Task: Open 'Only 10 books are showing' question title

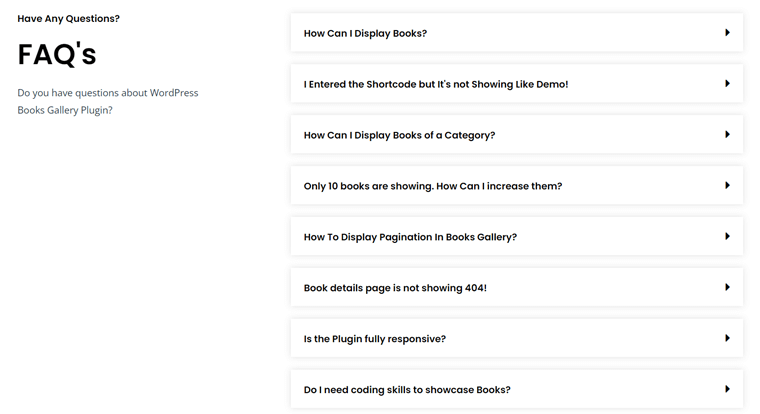Action: coord(432,187)
